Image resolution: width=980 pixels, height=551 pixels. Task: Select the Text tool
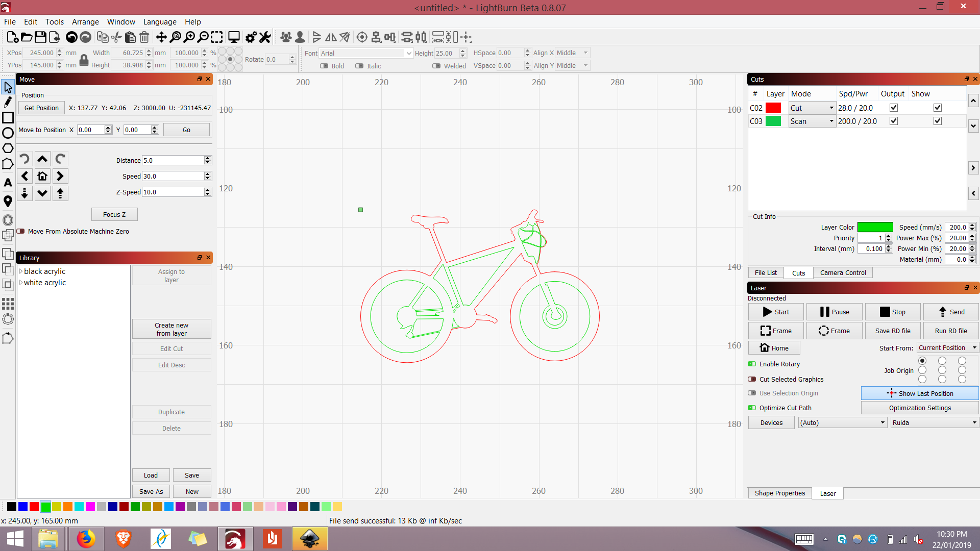(8, 182)
